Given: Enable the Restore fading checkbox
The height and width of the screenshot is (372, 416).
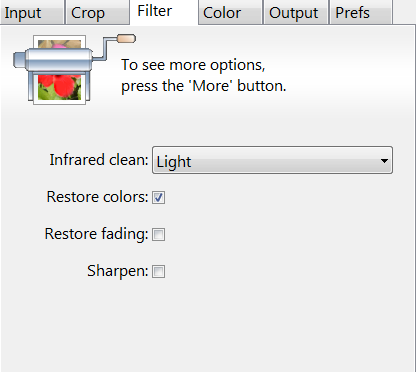Looking at the screenshot, I should [158, 234].
